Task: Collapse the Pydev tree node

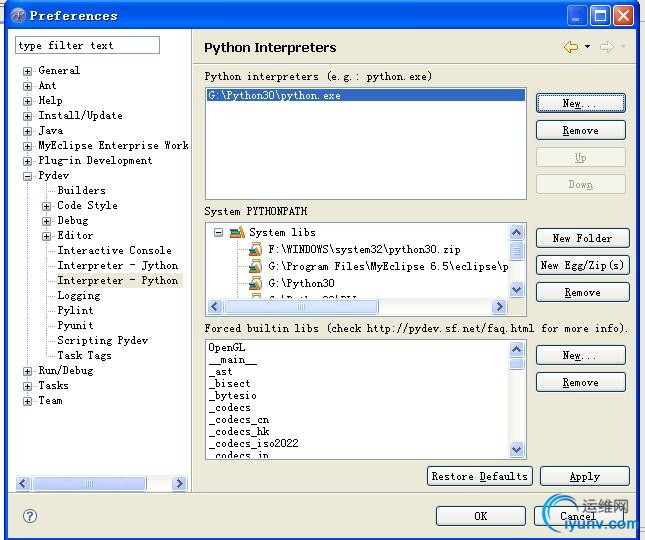Action: (x=28, y=176)
